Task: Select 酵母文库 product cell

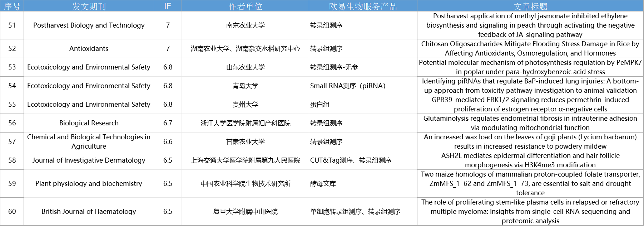Action: (363, 184)
